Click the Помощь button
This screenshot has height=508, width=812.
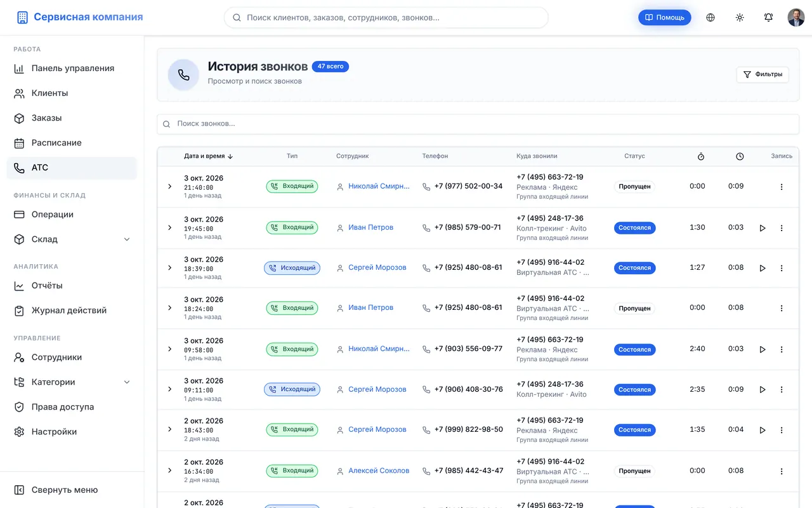[665, 18]
